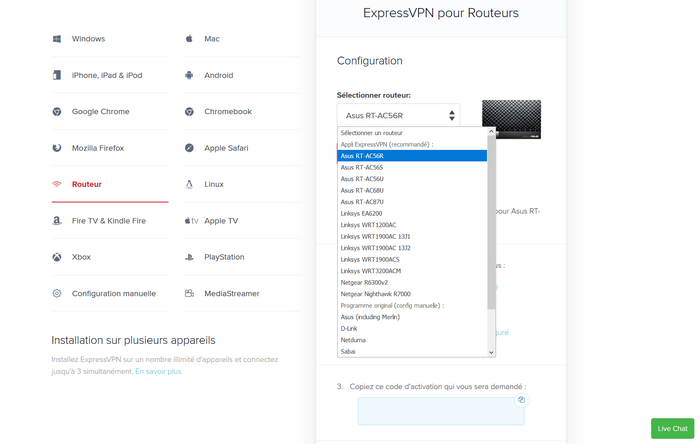Select Netgear R6300v2 option
700x444 pixels.
412,282
